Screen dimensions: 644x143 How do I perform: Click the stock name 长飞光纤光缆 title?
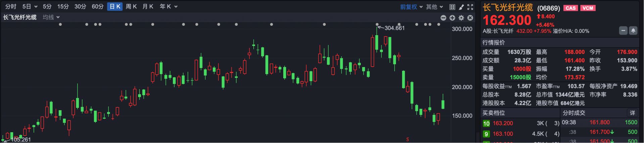508,8
